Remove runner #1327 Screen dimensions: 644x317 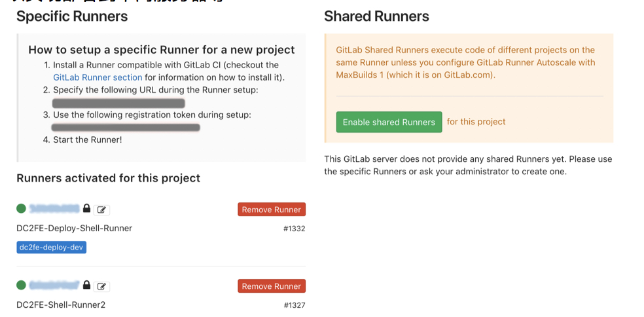[271, 286]
